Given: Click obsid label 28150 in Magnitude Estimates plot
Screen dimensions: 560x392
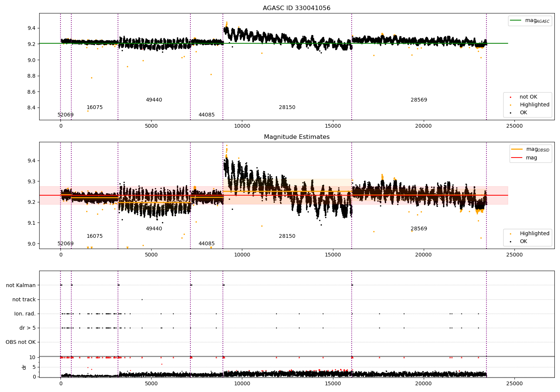Looking at the screenshot, I should click(x=287, y=236).
